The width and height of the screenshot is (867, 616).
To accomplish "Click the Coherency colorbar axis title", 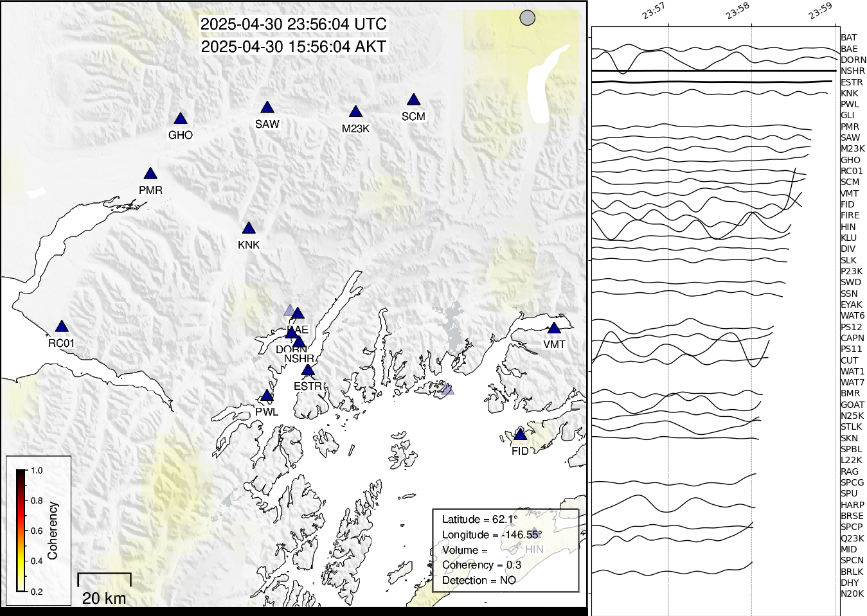I will [53, 531].
